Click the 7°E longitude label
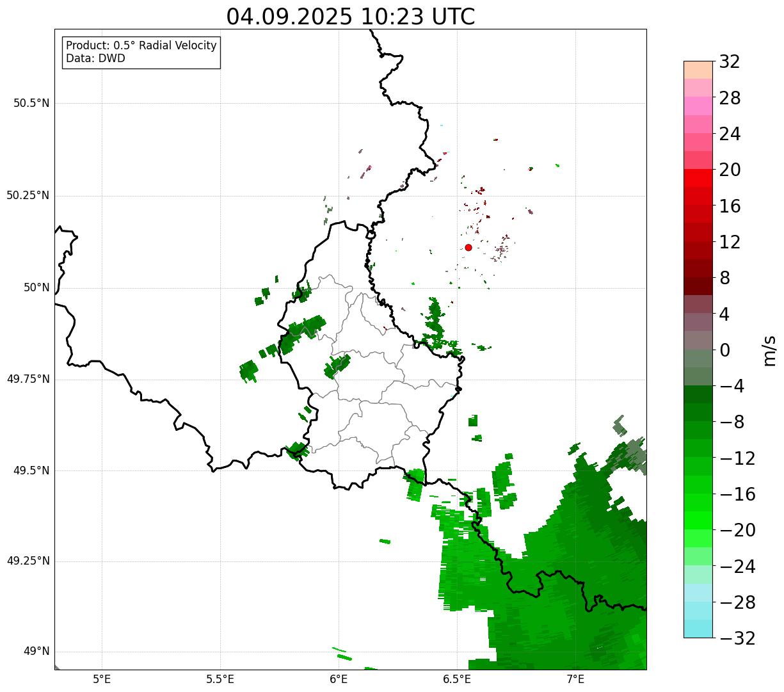This screenshot has height=692, width=784. [575, 679]
